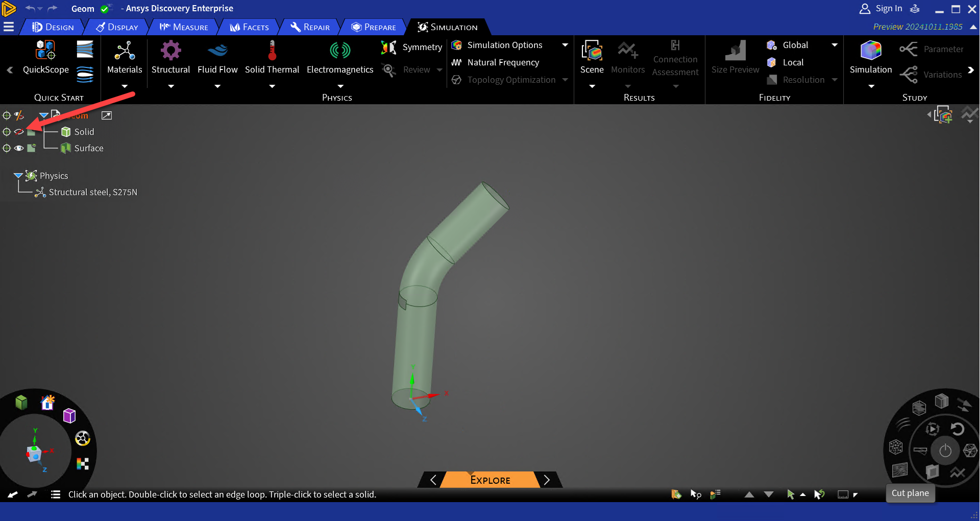Image resolution: width=980 pixels, height=521 pixels.
Task: Click the tree pop-out arrow icon
Action: point(106,115)
